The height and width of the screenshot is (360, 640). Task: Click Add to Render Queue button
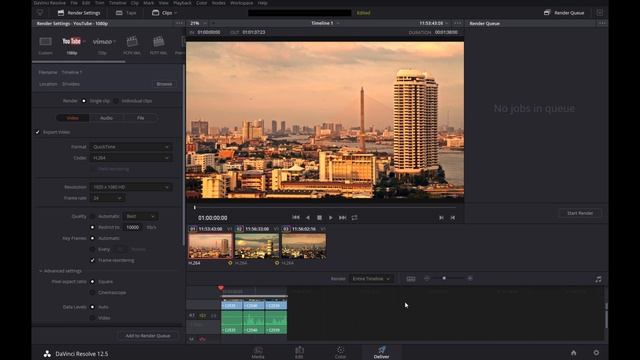pyautogui.click(x=148, y=336)
